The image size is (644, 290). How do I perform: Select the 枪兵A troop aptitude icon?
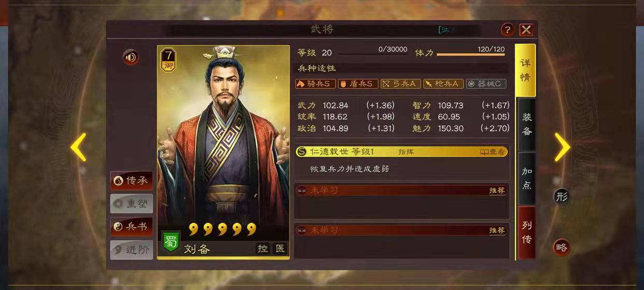[443, 84]
